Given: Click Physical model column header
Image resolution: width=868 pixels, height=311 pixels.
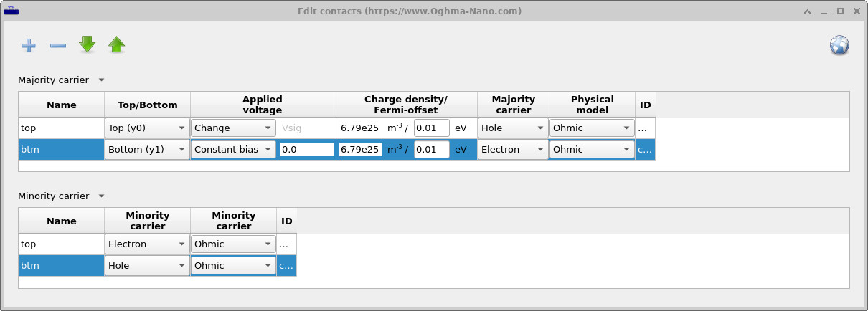Looking at the screenshot, I should click(x=592, y=105).
